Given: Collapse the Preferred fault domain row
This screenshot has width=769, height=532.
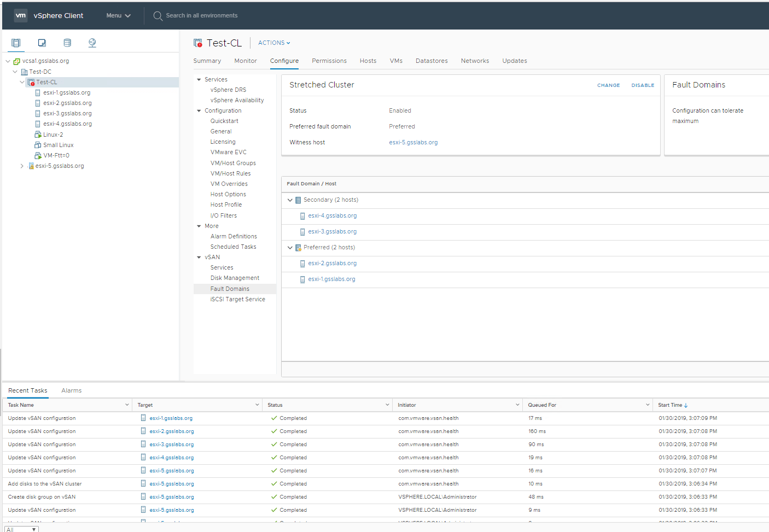Looking at the screenshot, I should click(290, 248).
